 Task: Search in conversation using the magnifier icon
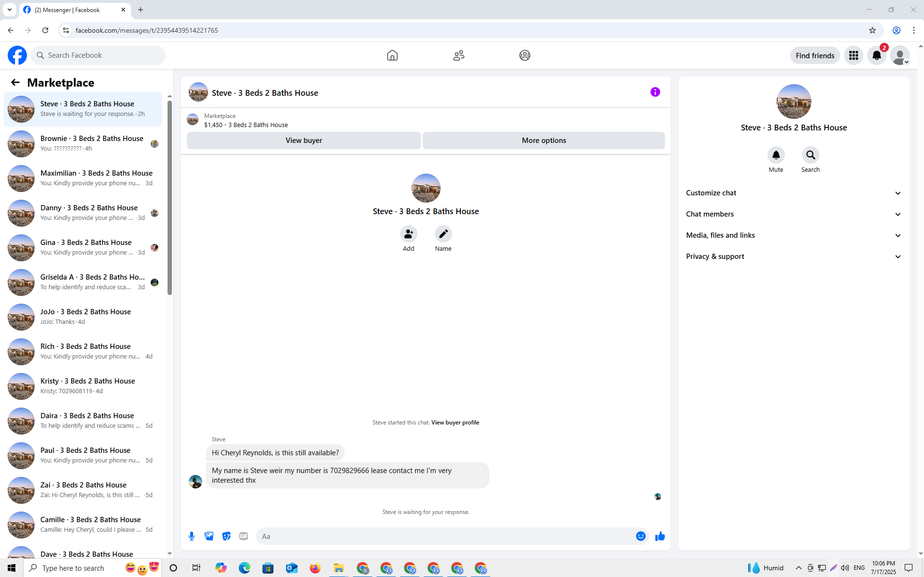coord(810,155)
